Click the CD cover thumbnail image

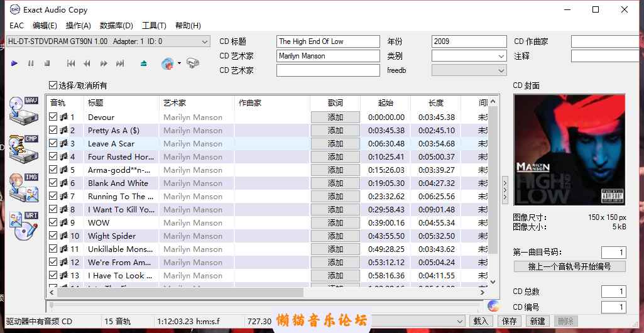point(569,150)
